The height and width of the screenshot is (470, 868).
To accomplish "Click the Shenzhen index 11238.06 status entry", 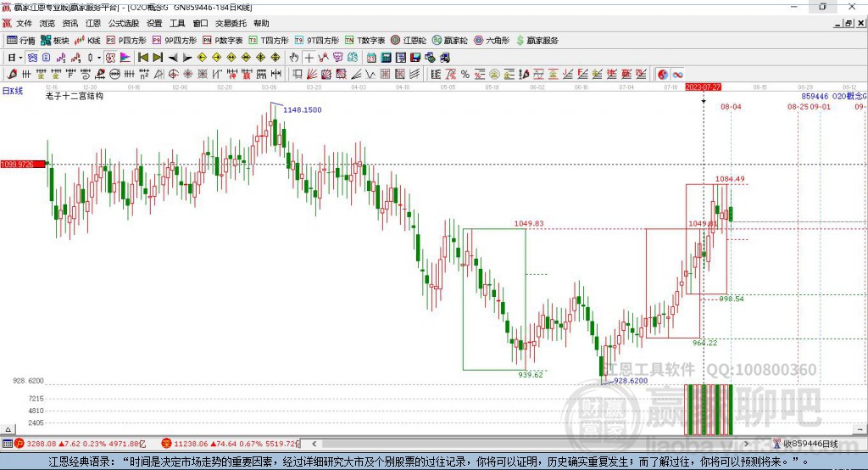I will (x=231, y=444).
